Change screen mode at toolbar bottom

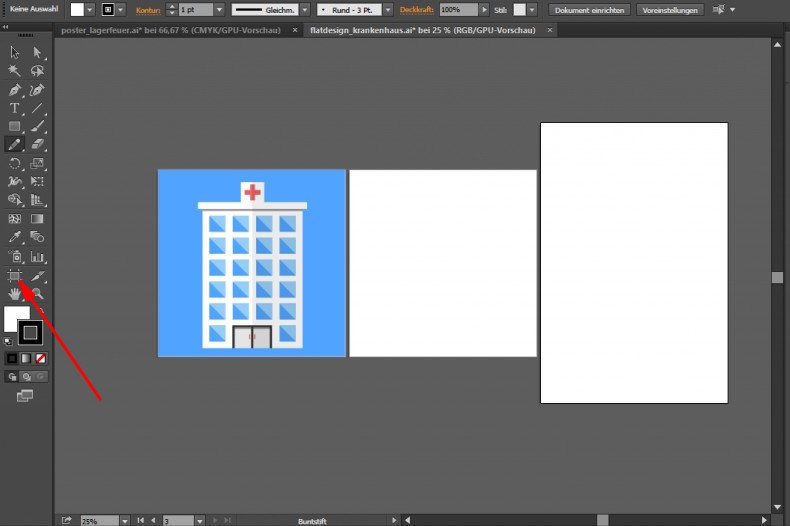(x=25, y=396)
